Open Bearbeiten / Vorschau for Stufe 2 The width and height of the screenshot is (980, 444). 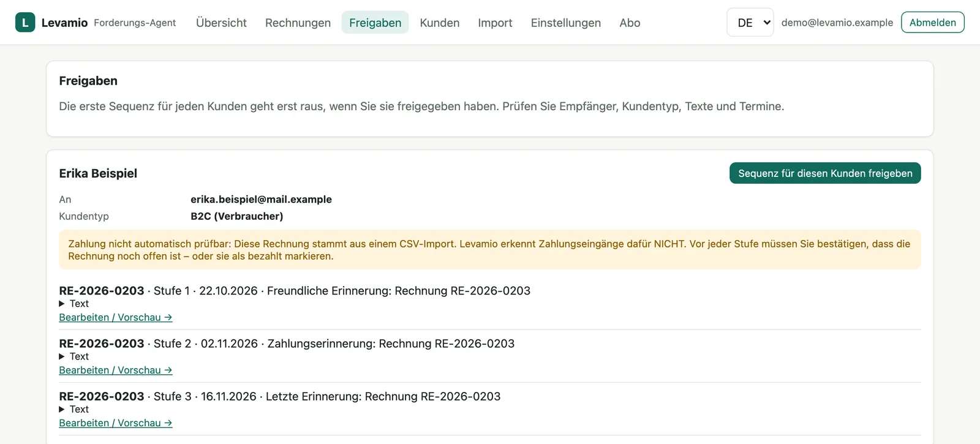116,370
